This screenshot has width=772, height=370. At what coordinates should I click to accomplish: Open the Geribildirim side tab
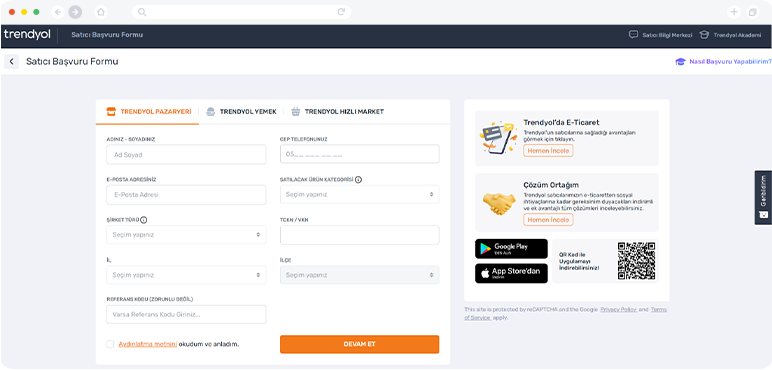[x=763, y=197]
